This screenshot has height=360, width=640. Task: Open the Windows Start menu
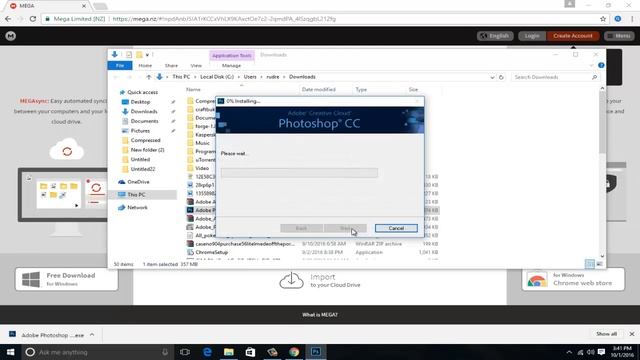coord(10,352)
